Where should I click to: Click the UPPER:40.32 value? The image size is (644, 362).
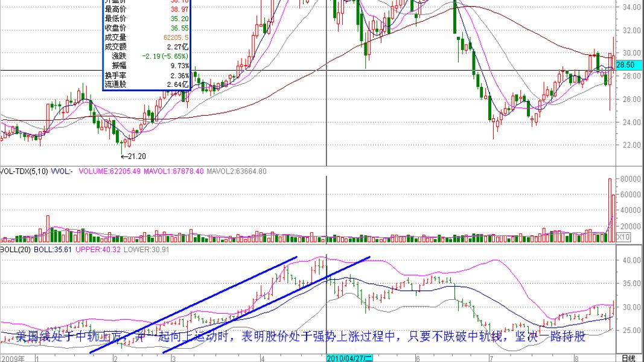pyautogui.click(x=98, y=249)
